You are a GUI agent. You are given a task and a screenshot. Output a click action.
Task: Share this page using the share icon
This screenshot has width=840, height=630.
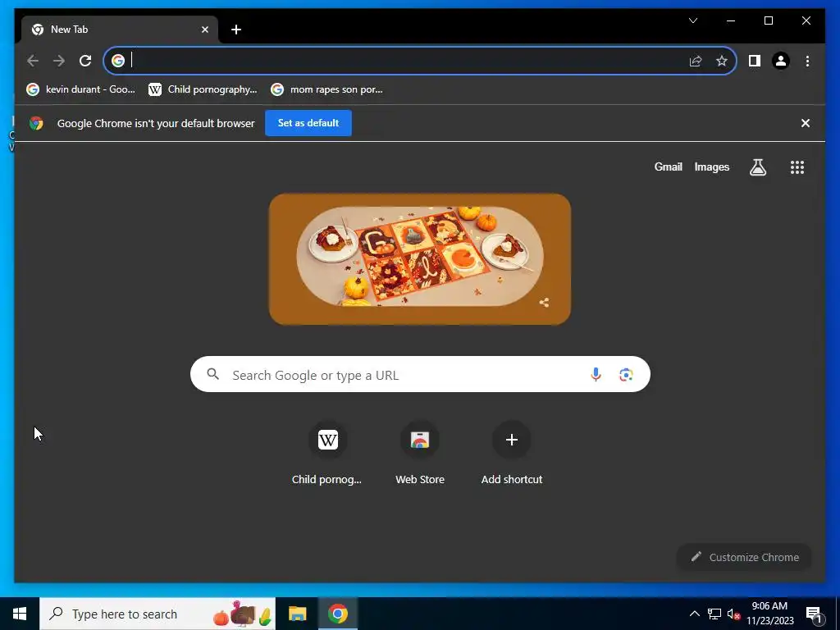[696, 61]
